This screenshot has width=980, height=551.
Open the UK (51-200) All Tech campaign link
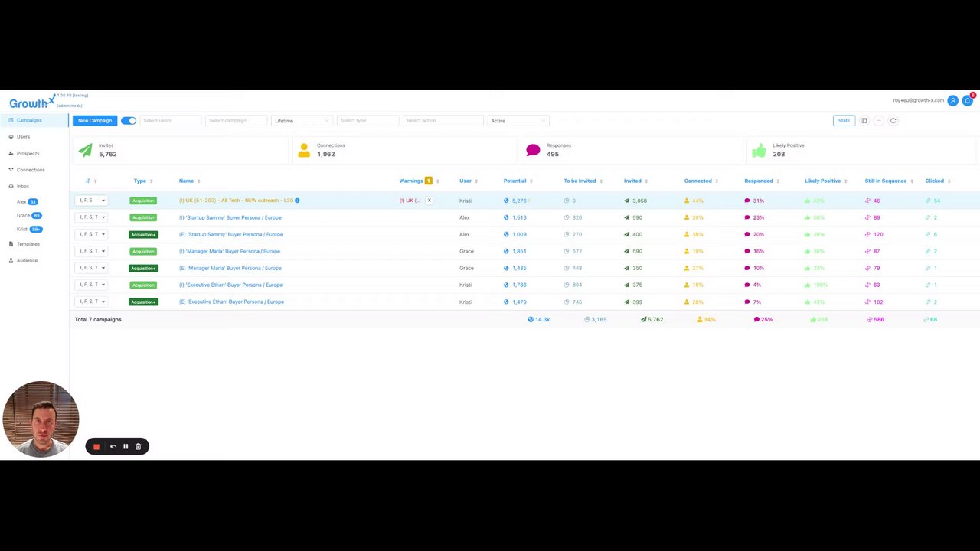236,201
